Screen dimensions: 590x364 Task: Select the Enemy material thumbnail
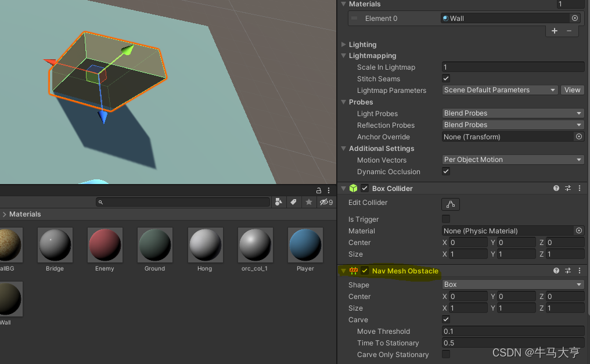(105, 245)
